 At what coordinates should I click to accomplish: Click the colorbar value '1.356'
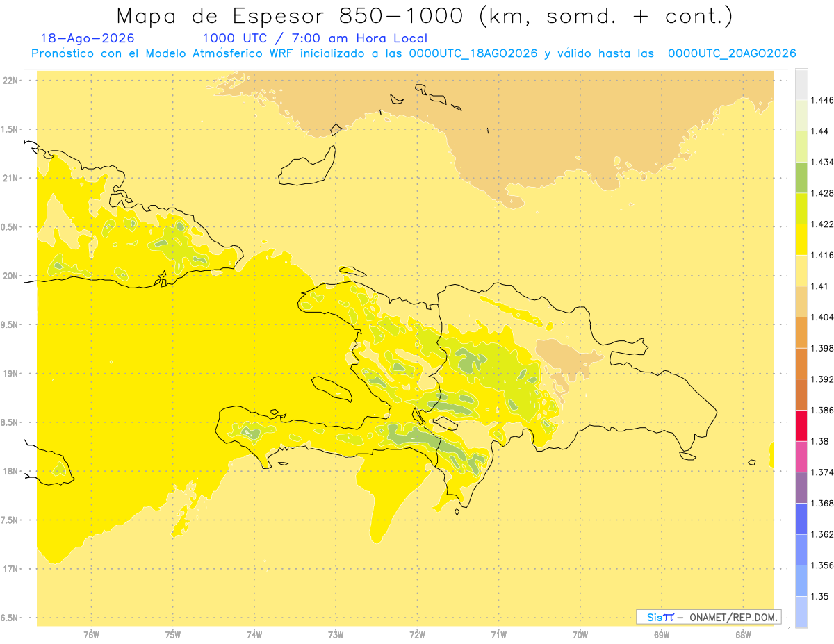coord(821,565)
